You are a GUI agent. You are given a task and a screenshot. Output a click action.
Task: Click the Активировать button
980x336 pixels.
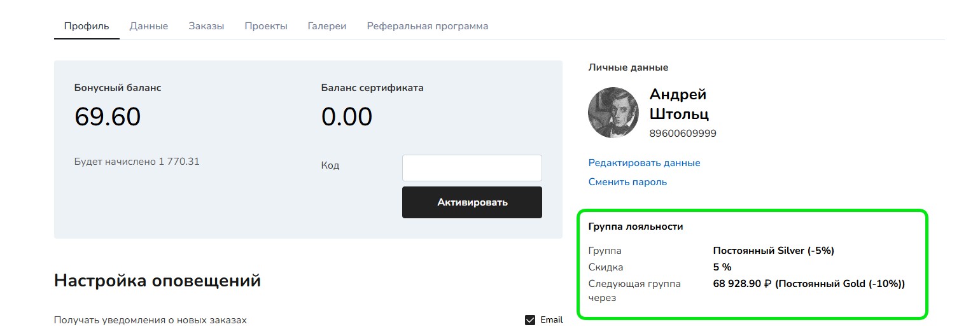click(x=472, y=202)
